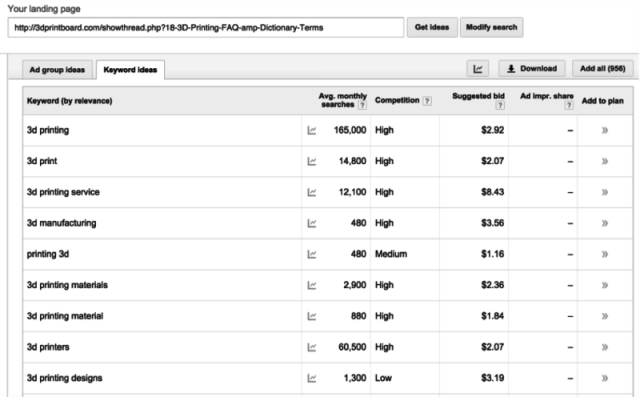
Task: Open help icon under Suggested bid header
Action: pos(500,105)
